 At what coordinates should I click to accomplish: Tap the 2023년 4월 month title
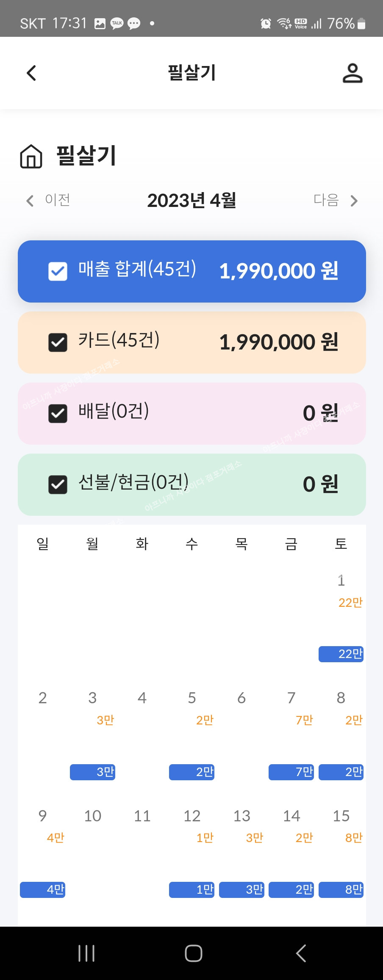(x=191, y=201)
